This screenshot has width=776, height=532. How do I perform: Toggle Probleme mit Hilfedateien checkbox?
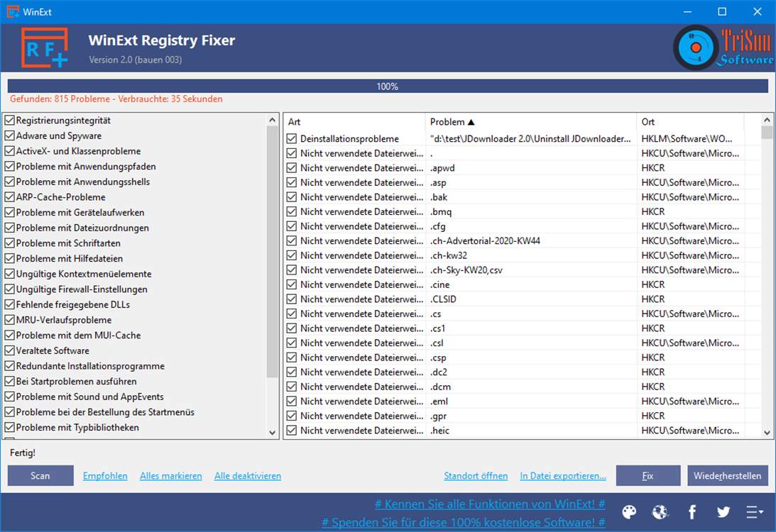coord(9,258)
